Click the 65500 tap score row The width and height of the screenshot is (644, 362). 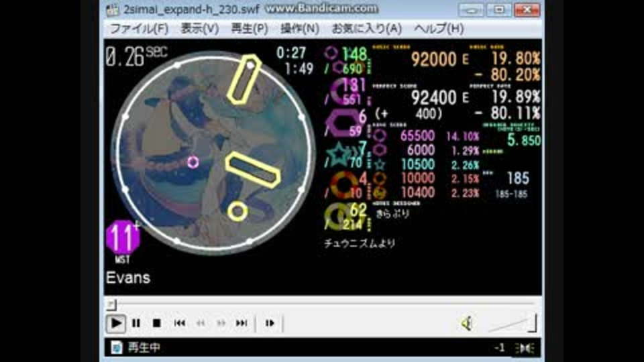click(x=425, y=136)
